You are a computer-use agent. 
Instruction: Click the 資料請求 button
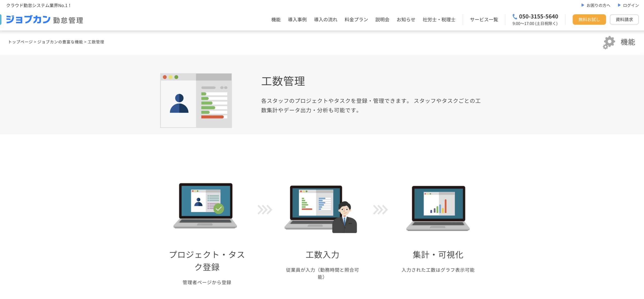[x=624, y=20]
